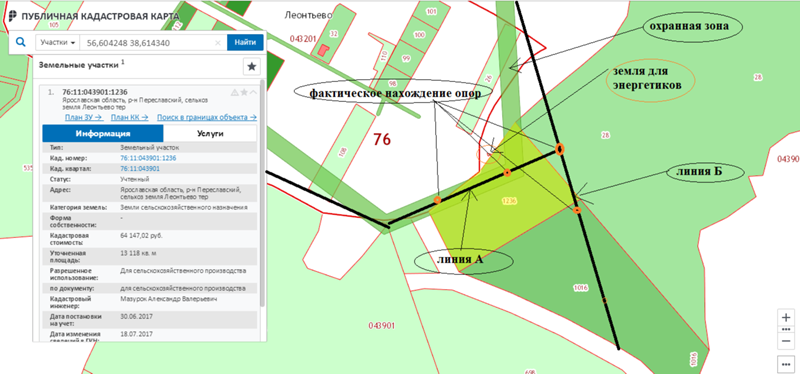Click the coordinates search input field

147,43
